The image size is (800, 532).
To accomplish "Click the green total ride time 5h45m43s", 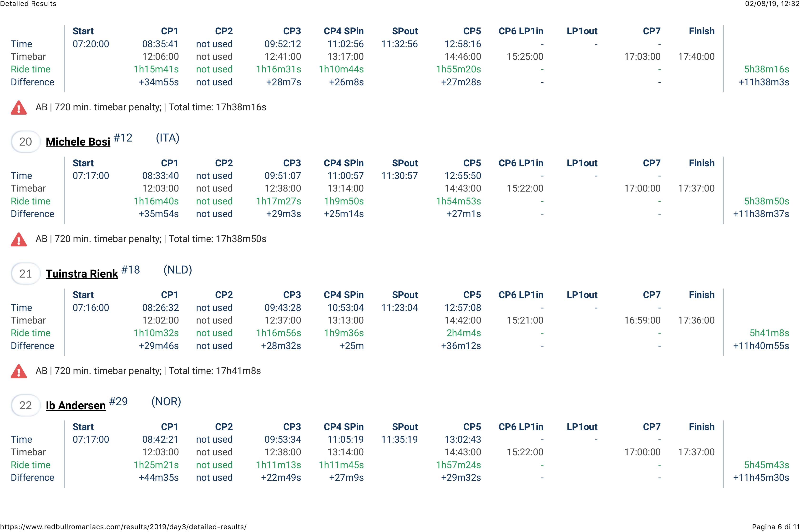I will 766,465.
